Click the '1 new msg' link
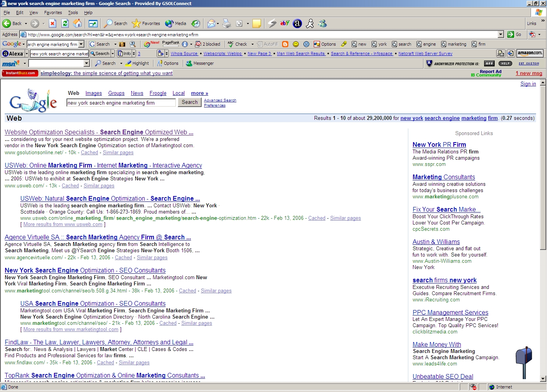This screenshot has height=392, width=547. 529,73
